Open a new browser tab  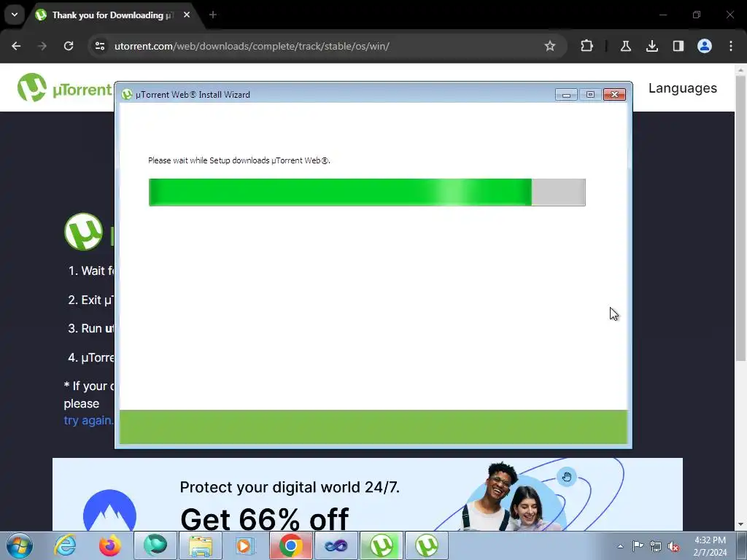click(x=213, y=15)
